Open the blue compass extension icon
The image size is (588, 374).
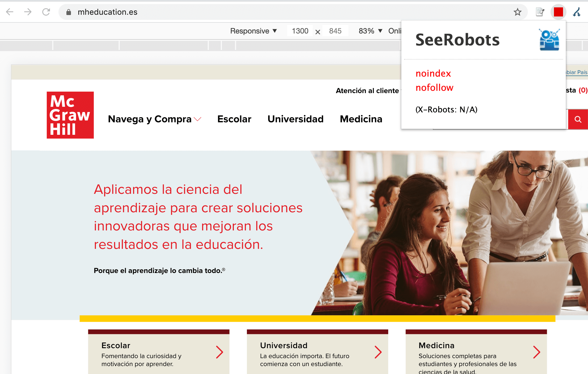[x=577, y=12]
